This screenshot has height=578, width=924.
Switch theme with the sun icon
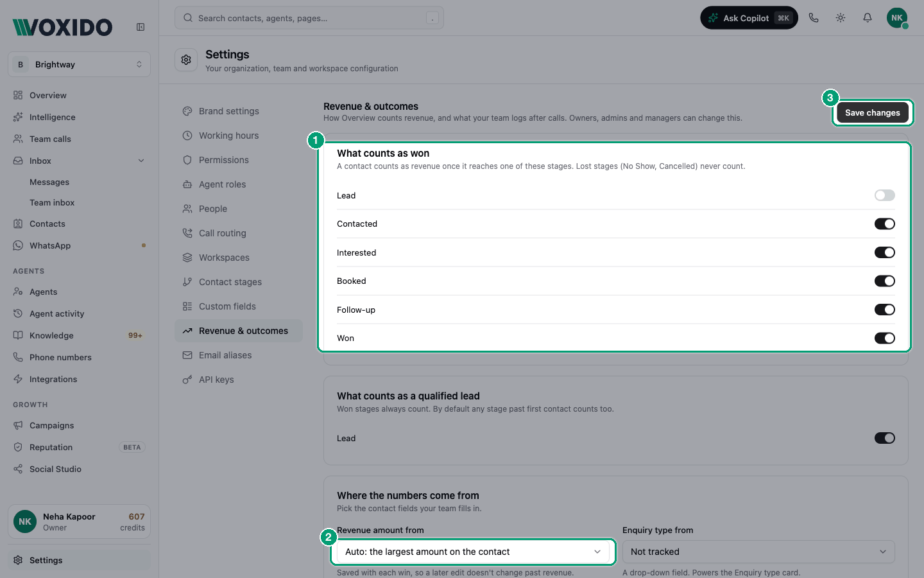841,18
